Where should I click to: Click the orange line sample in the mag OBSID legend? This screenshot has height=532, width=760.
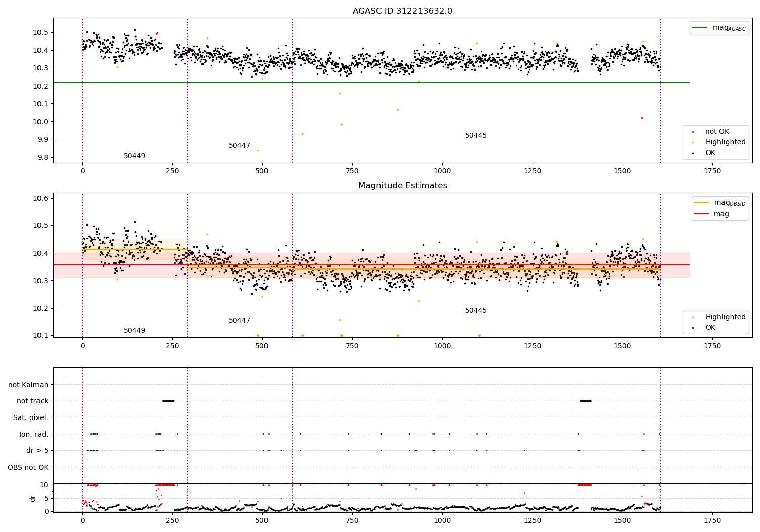click(x=701, y=203)
